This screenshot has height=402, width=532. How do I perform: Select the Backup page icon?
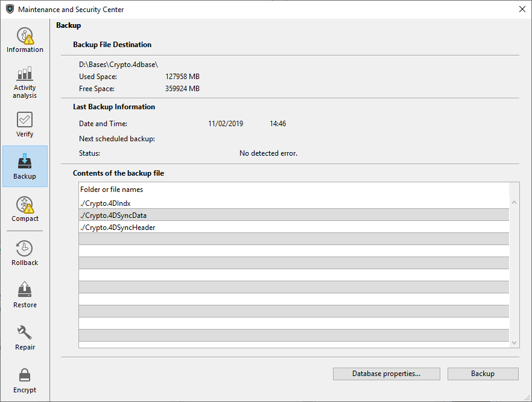[25, 162]
